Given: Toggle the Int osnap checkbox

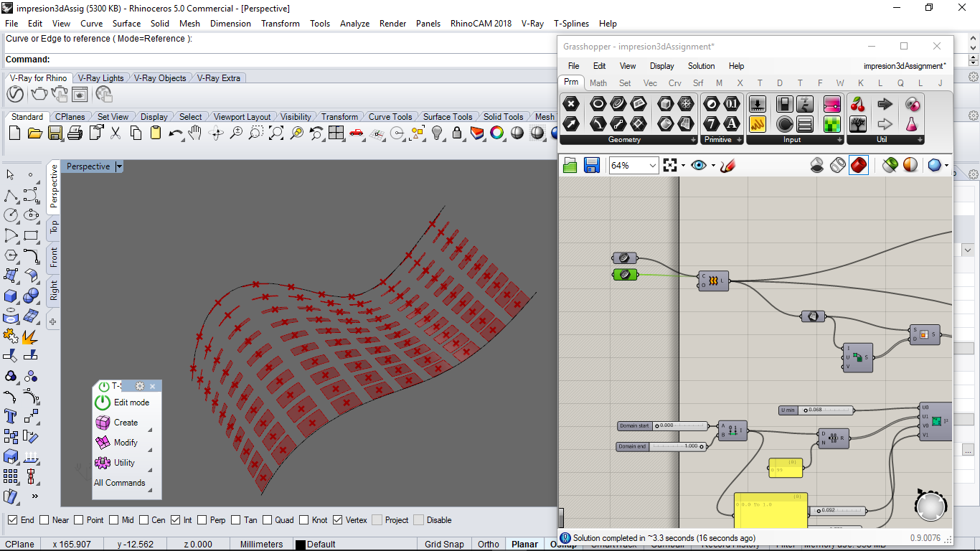Looking at the screenshot, I should [175, 520].
